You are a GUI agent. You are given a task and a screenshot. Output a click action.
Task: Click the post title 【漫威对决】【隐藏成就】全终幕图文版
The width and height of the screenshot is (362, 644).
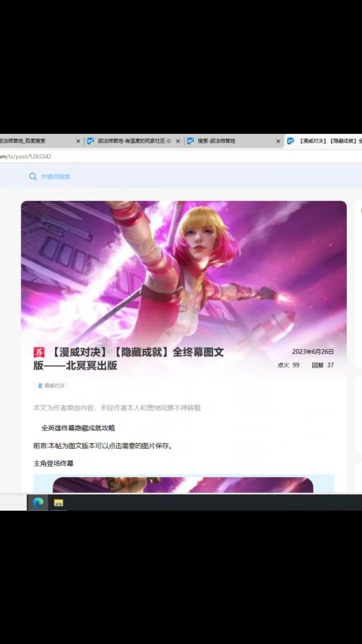tap(129, 359)
